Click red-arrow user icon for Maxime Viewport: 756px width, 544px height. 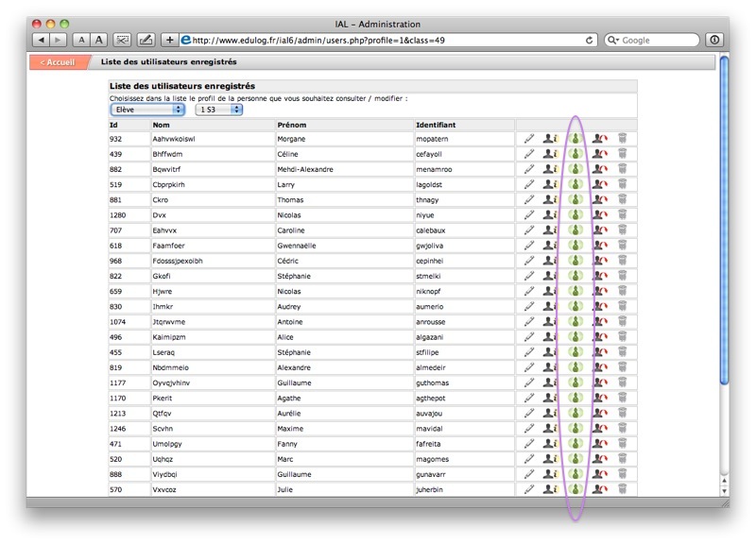(599, 427)
